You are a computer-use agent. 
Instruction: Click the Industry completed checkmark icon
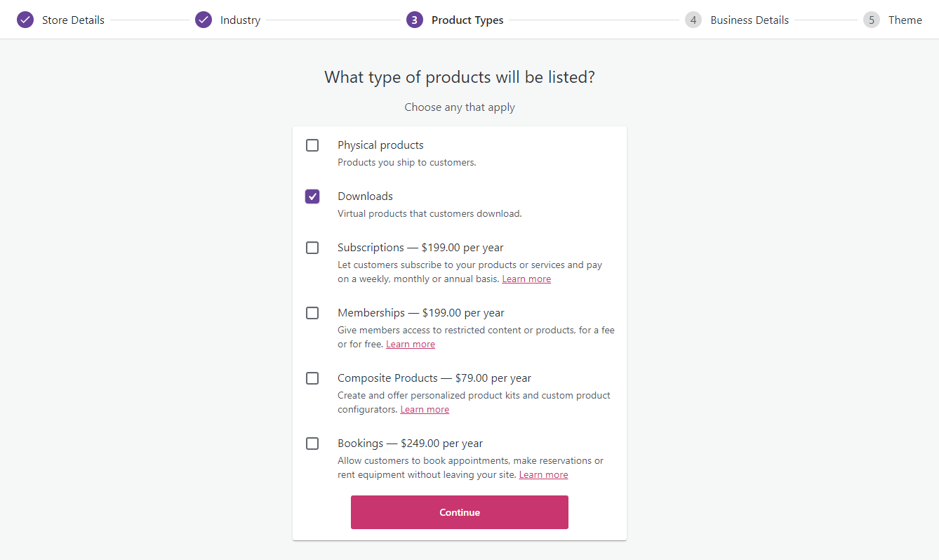(x=204, y=20)
